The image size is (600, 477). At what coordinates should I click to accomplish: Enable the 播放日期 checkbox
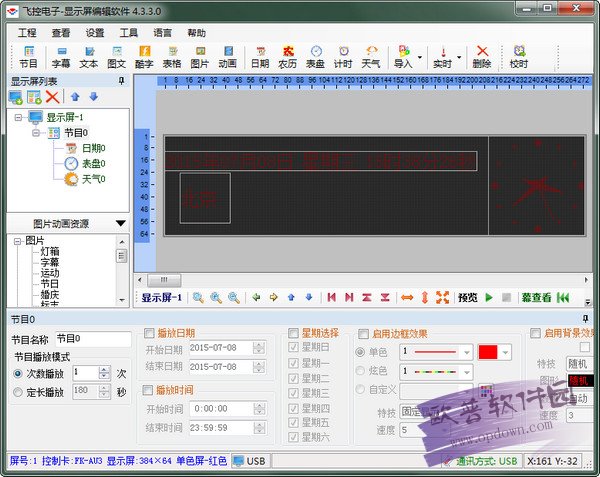[x=149, y=333]
